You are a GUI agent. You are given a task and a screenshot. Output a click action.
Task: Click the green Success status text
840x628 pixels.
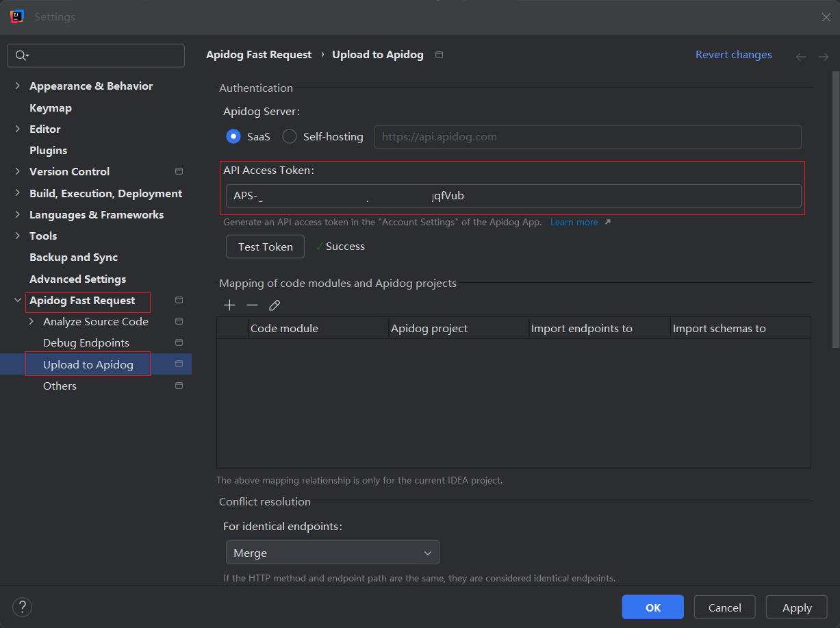click(345, 247)
